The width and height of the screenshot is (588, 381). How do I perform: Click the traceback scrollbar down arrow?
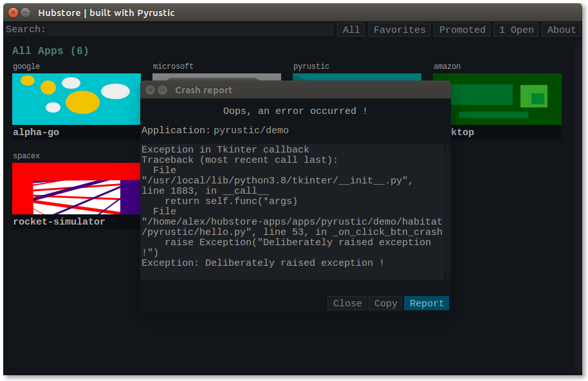click(x=447, y=276)
